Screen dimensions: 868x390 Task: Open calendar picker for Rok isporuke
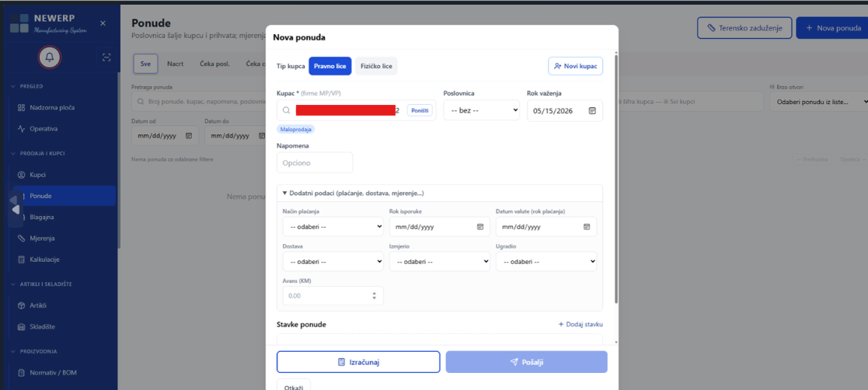(x=479, y=227)
